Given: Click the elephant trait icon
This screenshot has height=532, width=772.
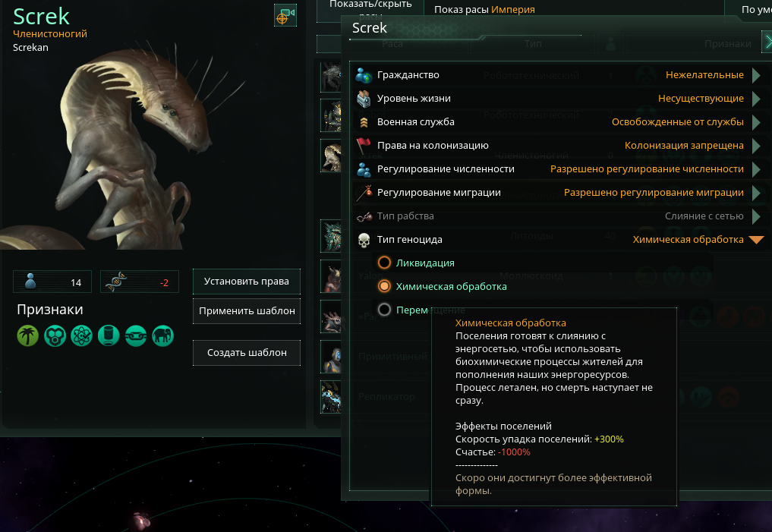Looking at the screenshot, I should (x=163, y=335).
